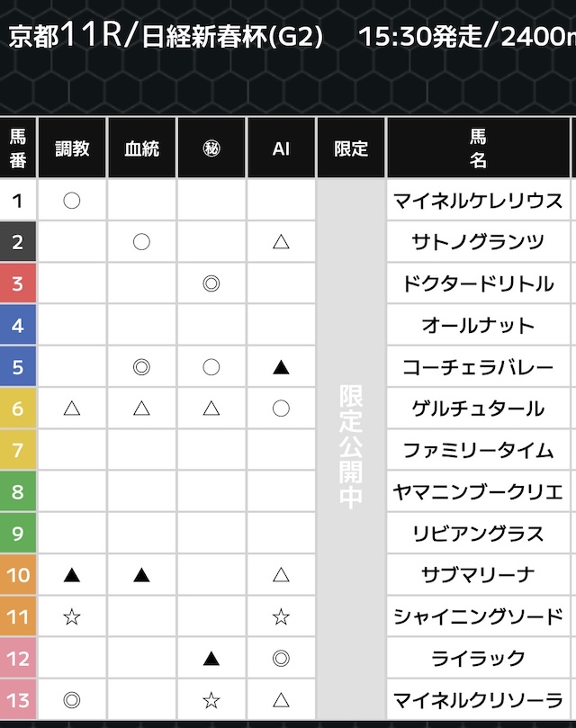Click the black triangle in コーチェラバレー's AI column
The height and width of the screenshot is (728, 576).
(281, 367)
